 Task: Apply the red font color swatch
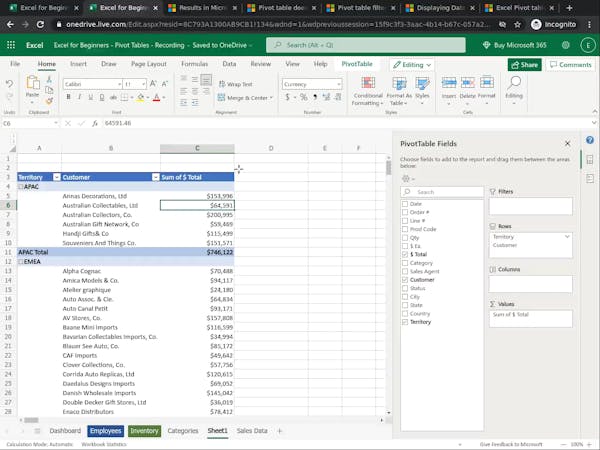(156, 98)
